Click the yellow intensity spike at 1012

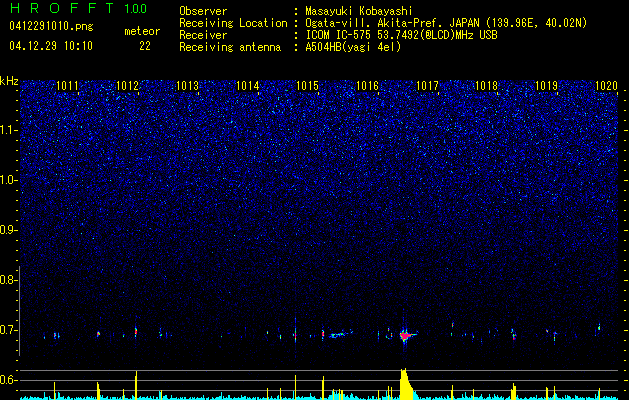point(136,385)
